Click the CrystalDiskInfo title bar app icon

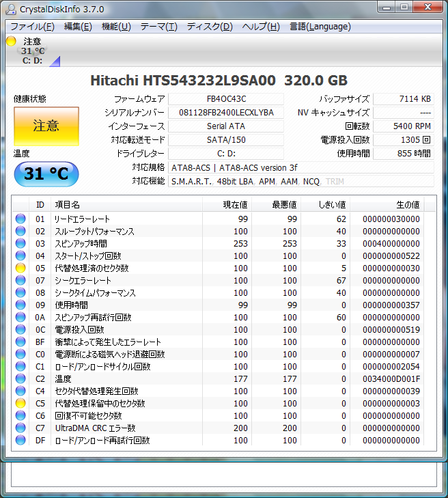pyautogui.click(x=12, y=9)
